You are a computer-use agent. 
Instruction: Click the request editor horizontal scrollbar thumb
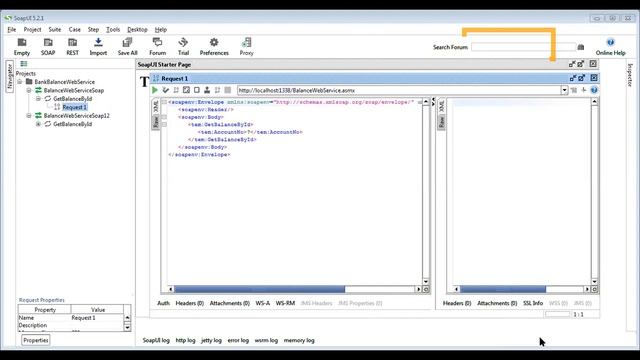(260, 289)
